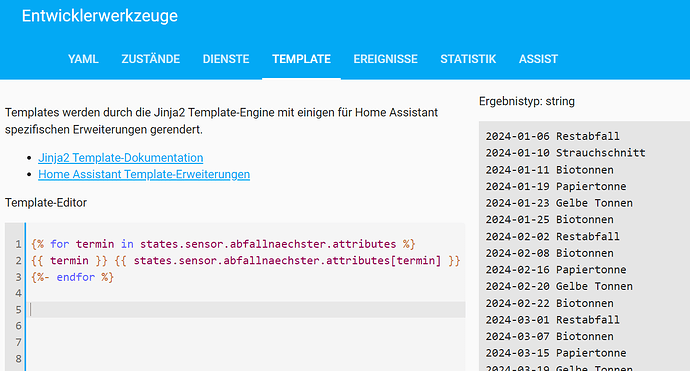Click the attributes[termin] expression on line 2
The image size is (690, 371).
click(383, 261)
